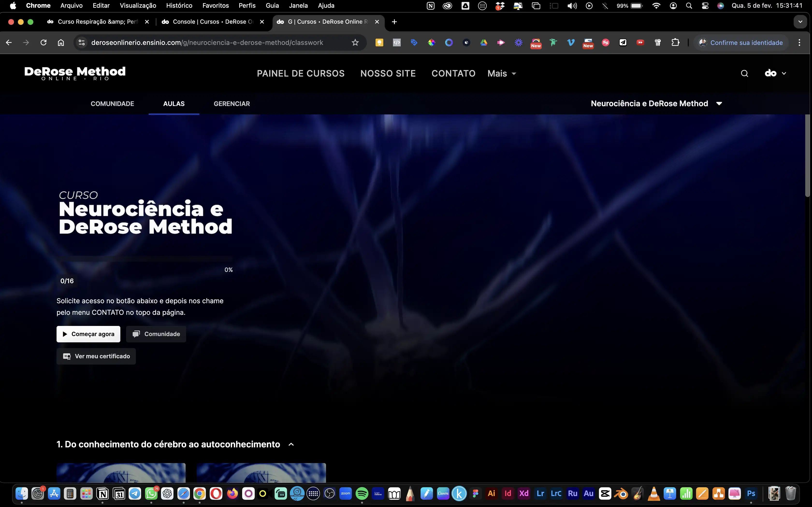Viewport: 812px width, 507px height.
Task: Click the Começar agora button
Action: (88, 334)
